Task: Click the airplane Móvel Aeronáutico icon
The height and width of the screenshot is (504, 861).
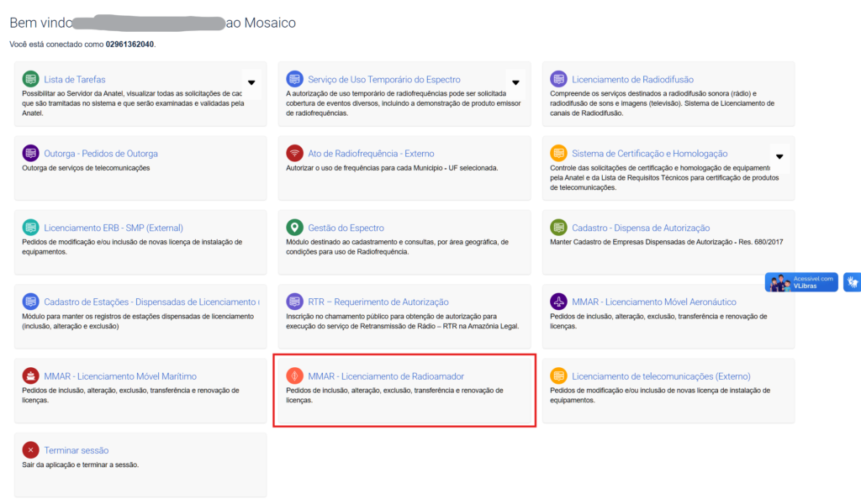Action: pos(558,302)
